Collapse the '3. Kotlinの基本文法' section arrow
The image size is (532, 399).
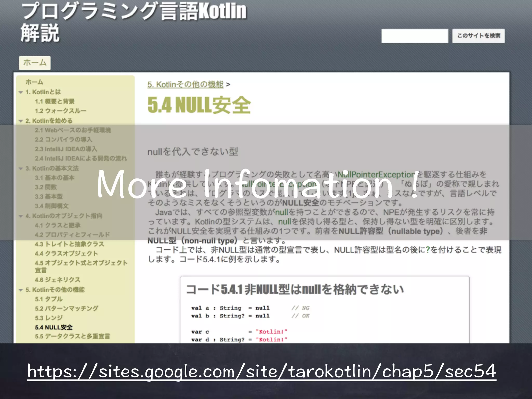(x=21, y=169)
